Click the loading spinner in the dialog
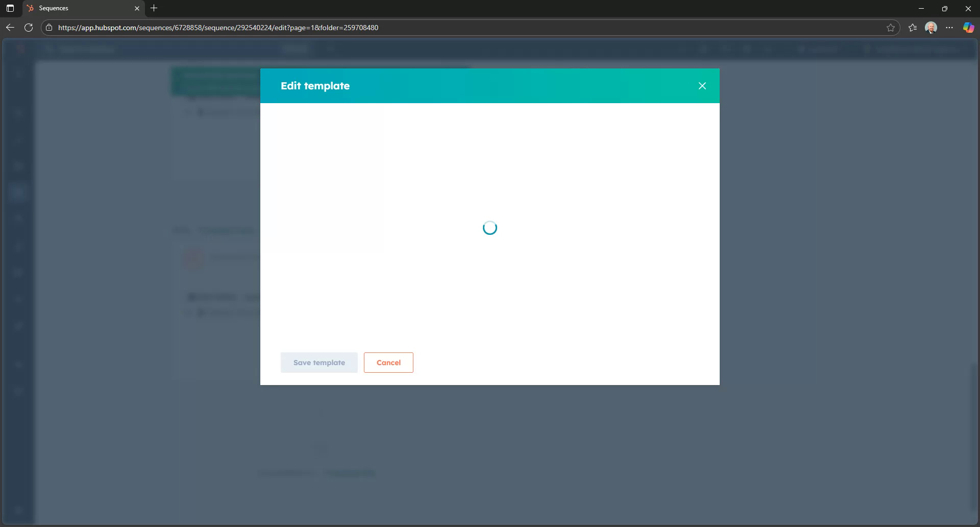The image size is (980, 527). 489,228
